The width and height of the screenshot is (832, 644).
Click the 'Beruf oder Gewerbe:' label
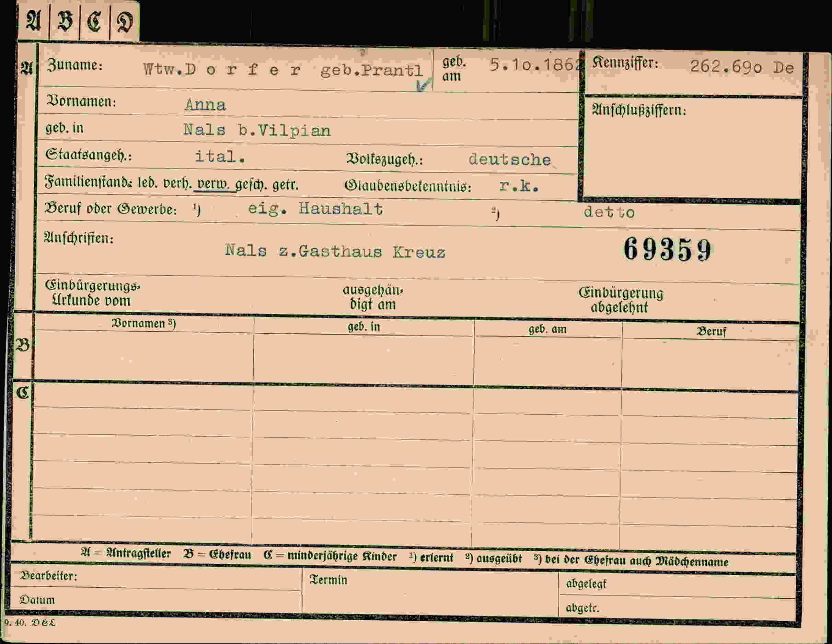(x=111, y=209)
